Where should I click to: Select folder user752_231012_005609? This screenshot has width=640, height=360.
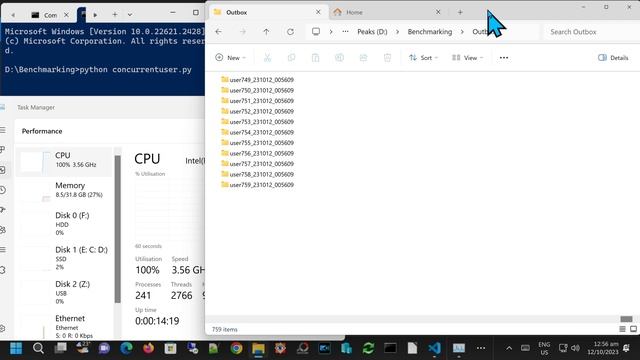pos(257,111)
